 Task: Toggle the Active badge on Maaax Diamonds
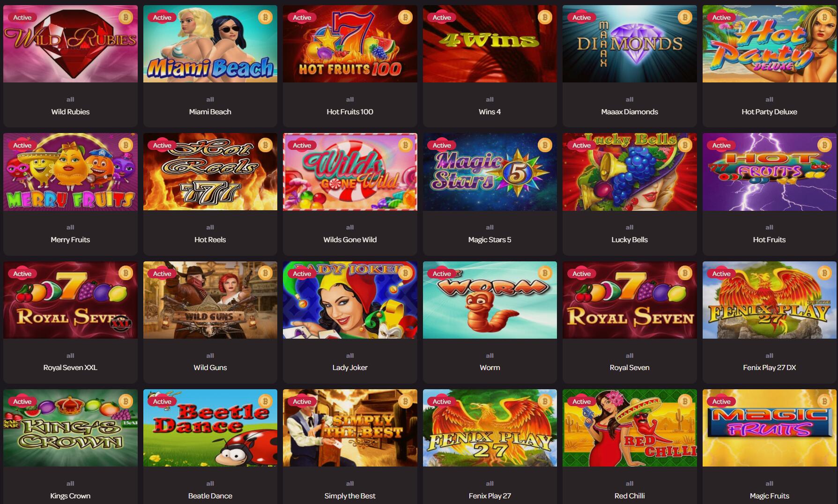pos(581,17)
